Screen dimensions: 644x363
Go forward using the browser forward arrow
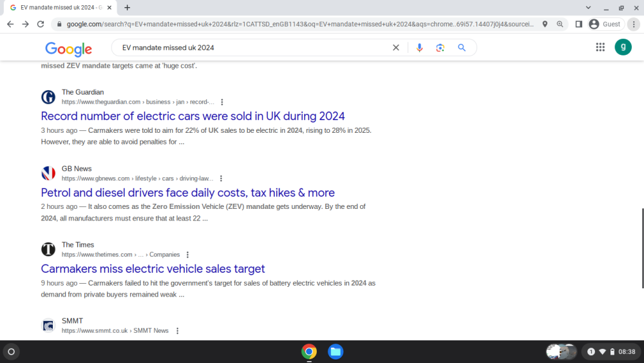click(x=26, y=25)
